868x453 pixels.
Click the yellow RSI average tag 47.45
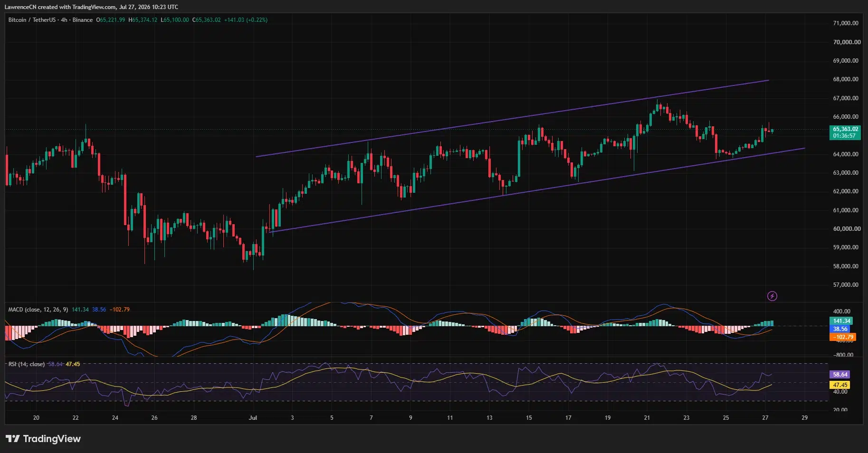point(840,385)
